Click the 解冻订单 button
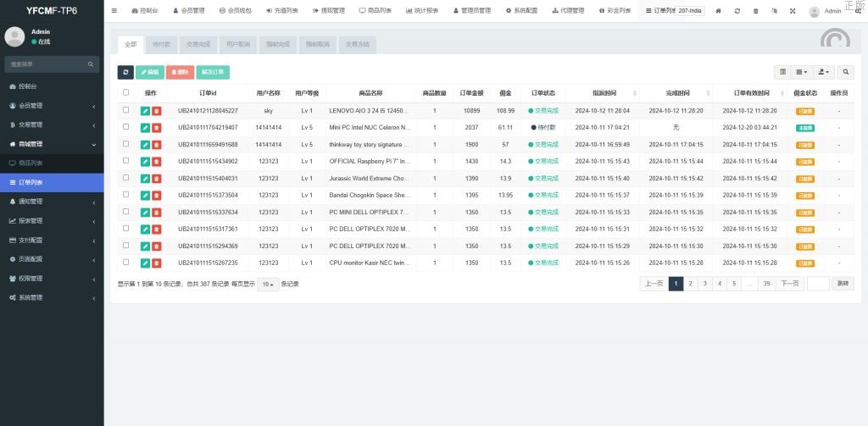The width and height of the screenshot is (868, 426). (213, 73)
